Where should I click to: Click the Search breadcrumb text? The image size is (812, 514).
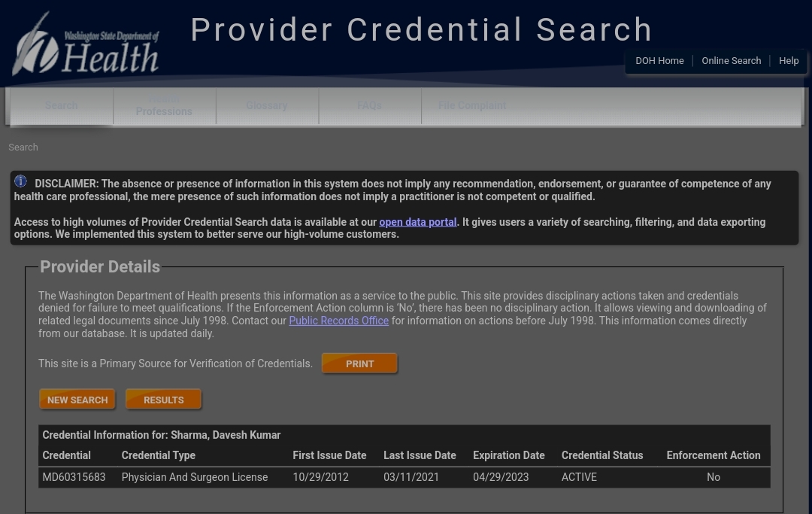(23, 148)
